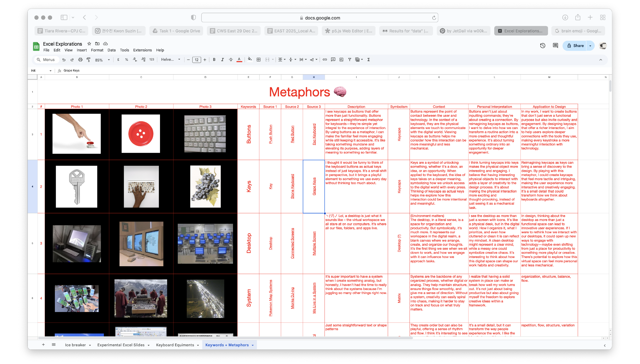
Task: Reload the docs.google.com page
Action: (x=434, y=18)
